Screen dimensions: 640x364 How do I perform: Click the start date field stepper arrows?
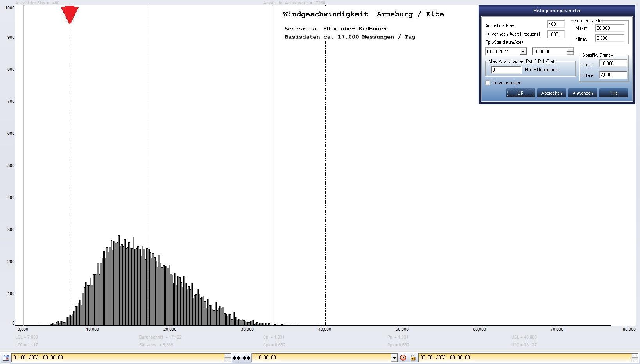coord(228,358)
